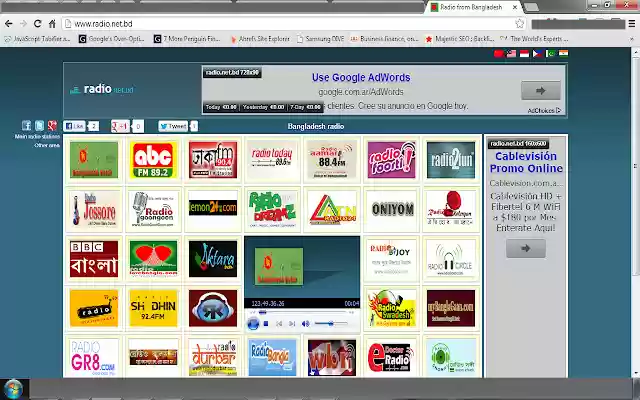Click the browser forward arrow
Screen dimensions: 640x400
(x=23, y=24)
